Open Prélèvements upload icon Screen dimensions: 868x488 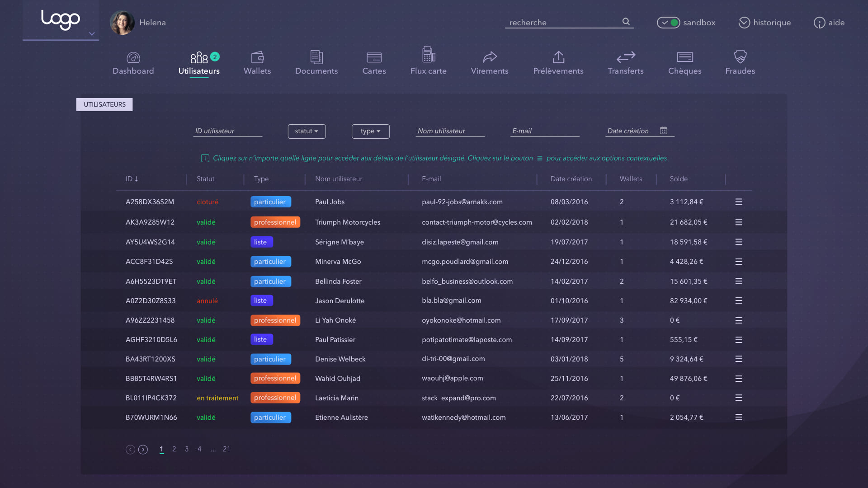click(558, 57)
